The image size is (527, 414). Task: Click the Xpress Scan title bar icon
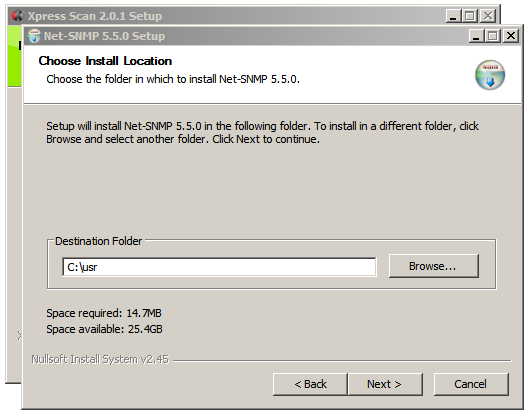(17, 15)
